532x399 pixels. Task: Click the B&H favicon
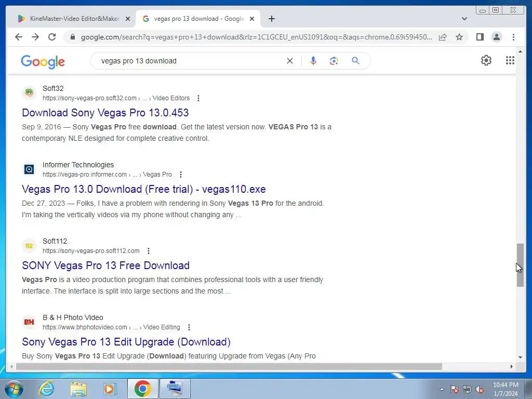tap(29, 322)
